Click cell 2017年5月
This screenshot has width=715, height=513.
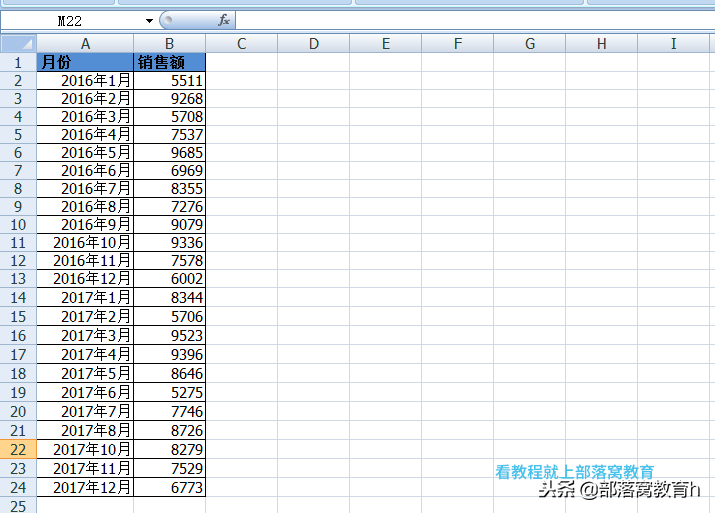(85, 373)
